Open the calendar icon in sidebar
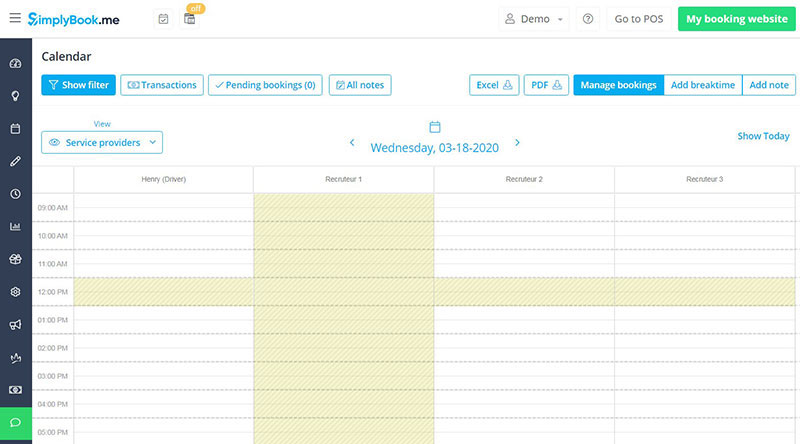Screen dimensions: 800x444 click(x=15, y=129)
